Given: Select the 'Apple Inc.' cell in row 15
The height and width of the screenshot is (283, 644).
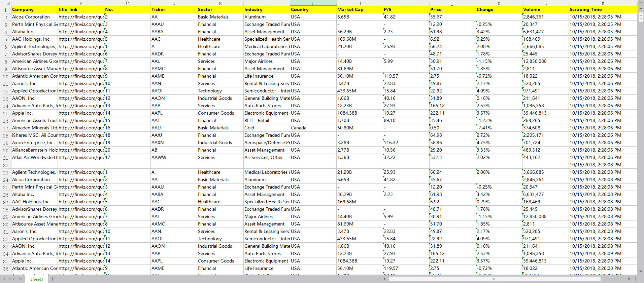Looking at the screenshot, I should (34, 113).
